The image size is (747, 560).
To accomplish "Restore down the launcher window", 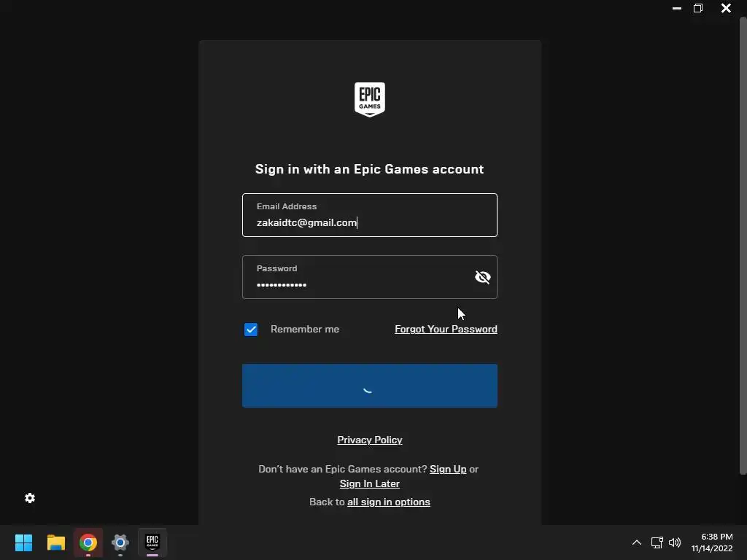I will (x=698, y=8).
